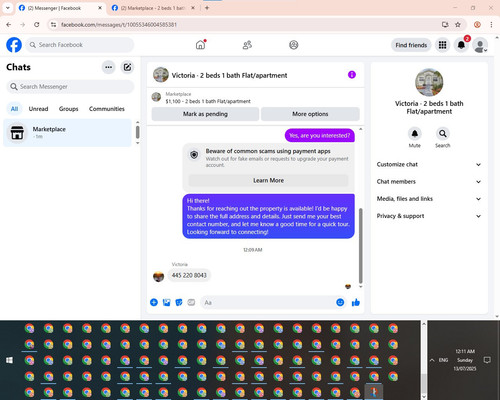Select the All chats tab

(x=14, y=109)
